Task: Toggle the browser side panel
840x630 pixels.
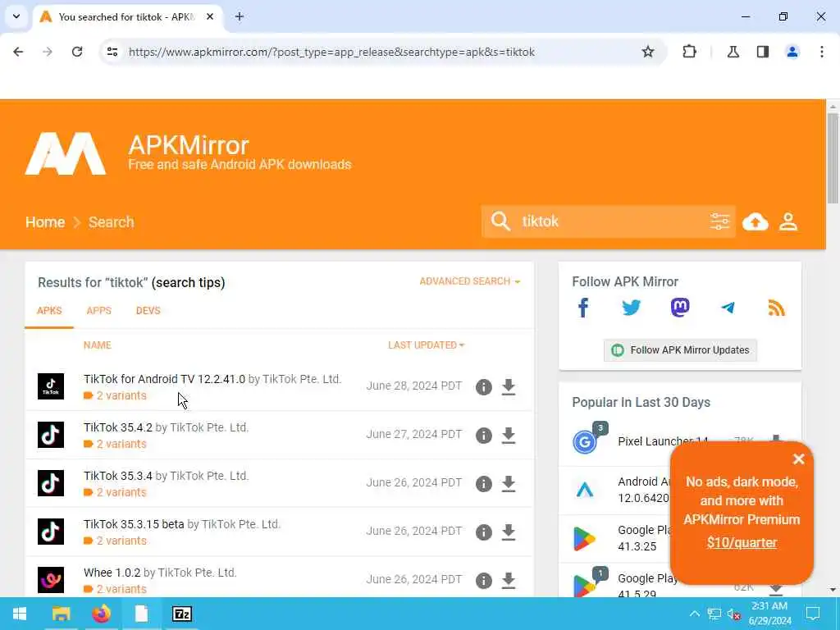Action: point(763,52)
